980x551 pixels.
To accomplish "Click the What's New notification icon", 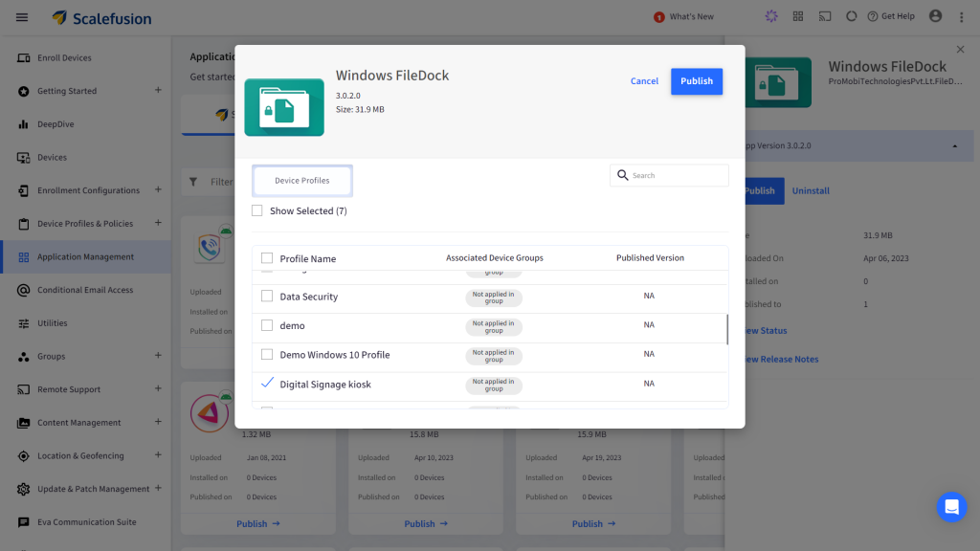I will 658,17.
